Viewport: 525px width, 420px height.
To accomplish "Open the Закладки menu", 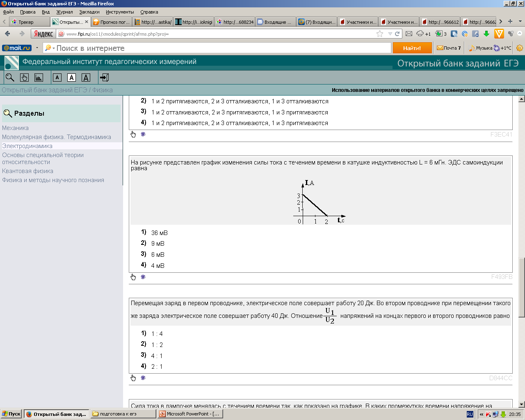I will (x=89, y=12).
